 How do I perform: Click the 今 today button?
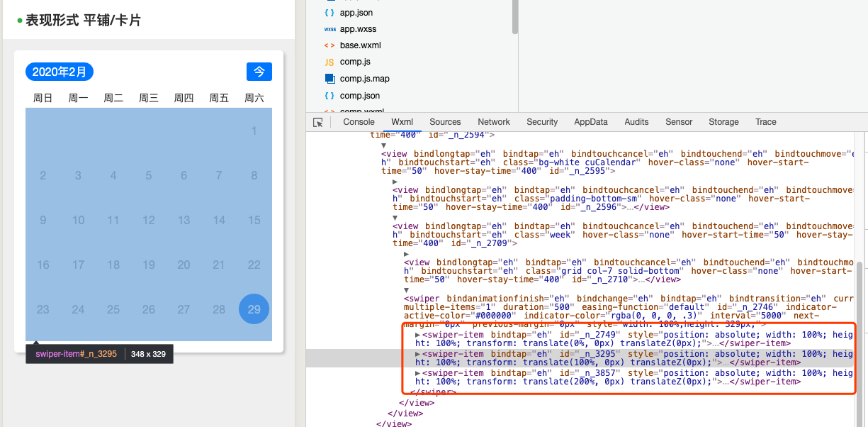[x=259, y=72]
